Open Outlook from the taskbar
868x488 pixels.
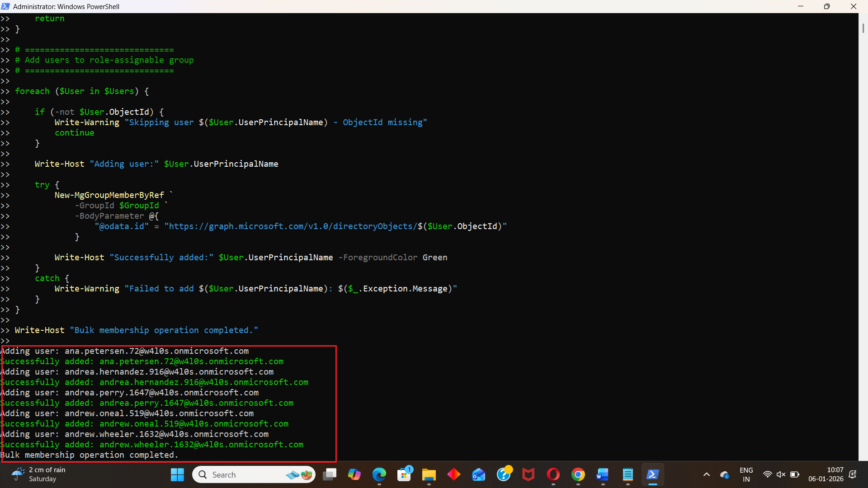478,474
